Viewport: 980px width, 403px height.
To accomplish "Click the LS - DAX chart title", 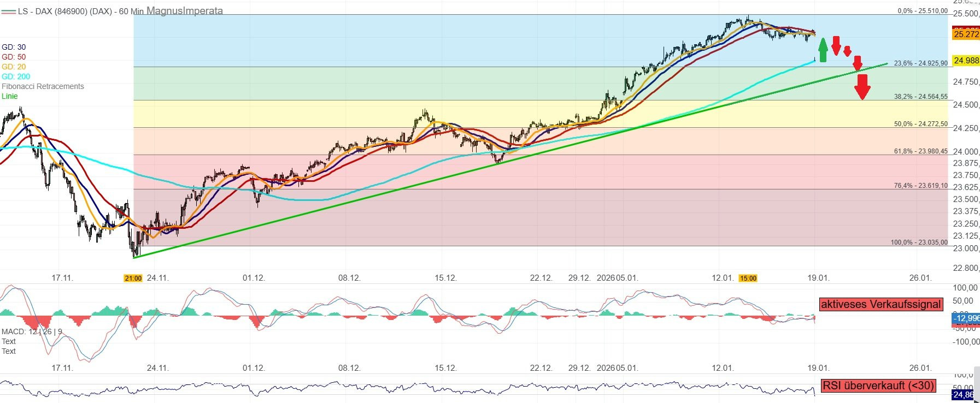I will [x=81, y=11].
